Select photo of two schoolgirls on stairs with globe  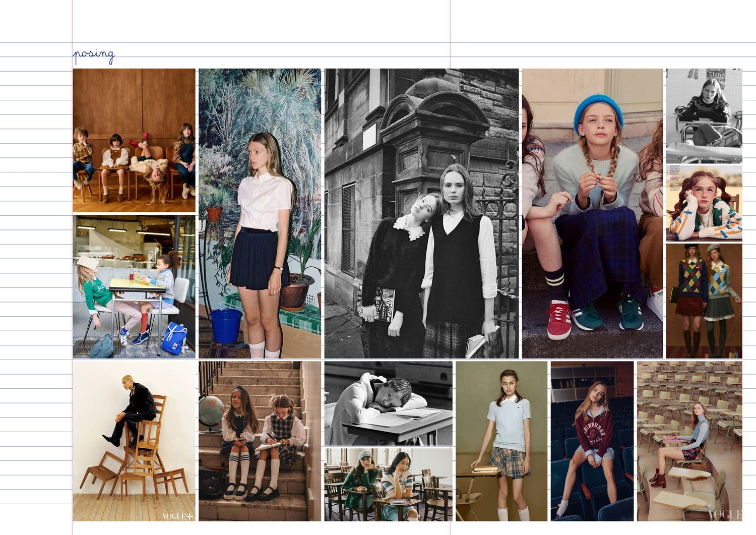pos(260,441)
